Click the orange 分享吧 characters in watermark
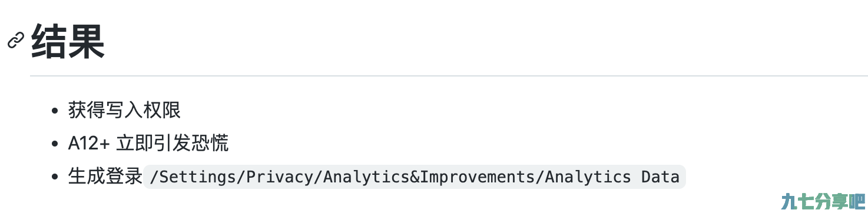Image resolution: width=868 pixels, height=213 pixels. (840, 201)
